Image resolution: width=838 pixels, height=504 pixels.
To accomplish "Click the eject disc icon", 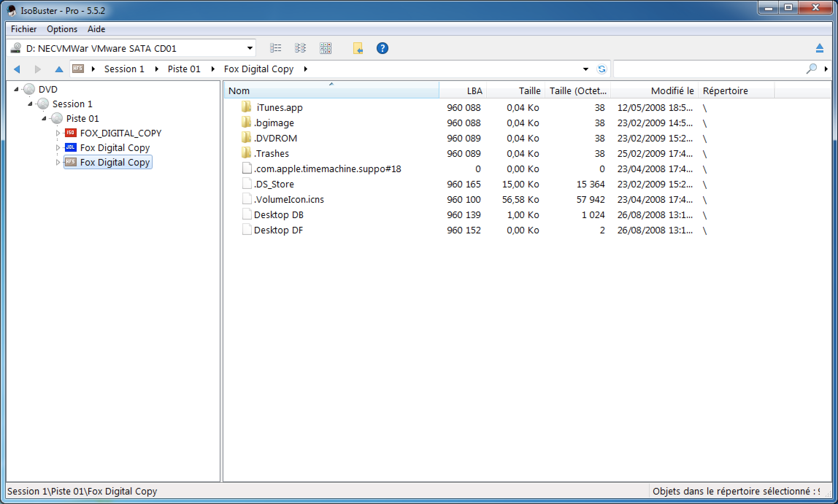I will coord(819,48).
